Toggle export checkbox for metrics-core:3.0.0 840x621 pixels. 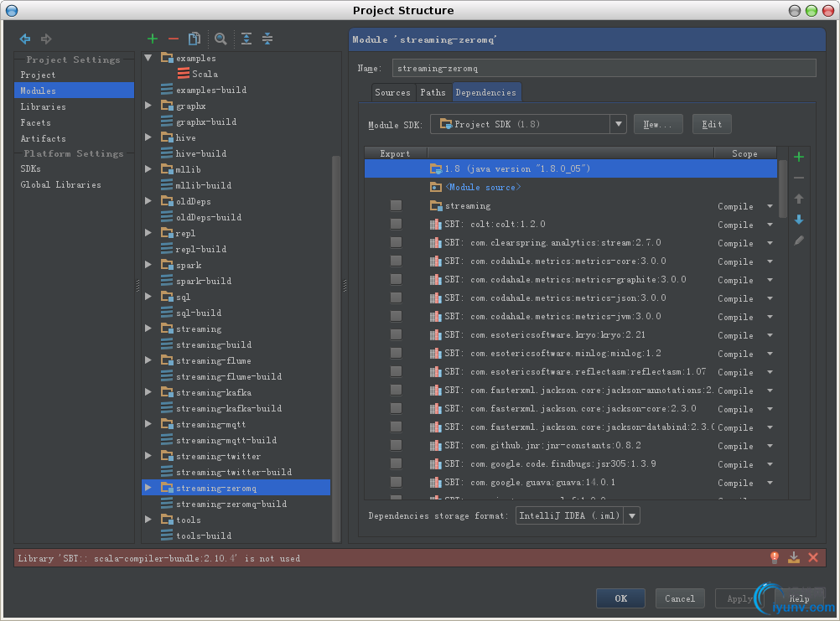coord(396,261)
